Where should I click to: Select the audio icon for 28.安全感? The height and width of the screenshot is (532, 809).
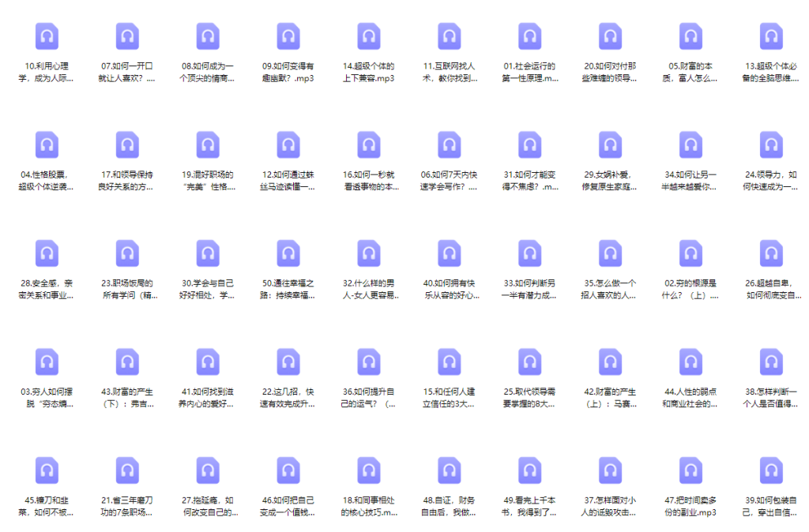(x=47, y=253)
